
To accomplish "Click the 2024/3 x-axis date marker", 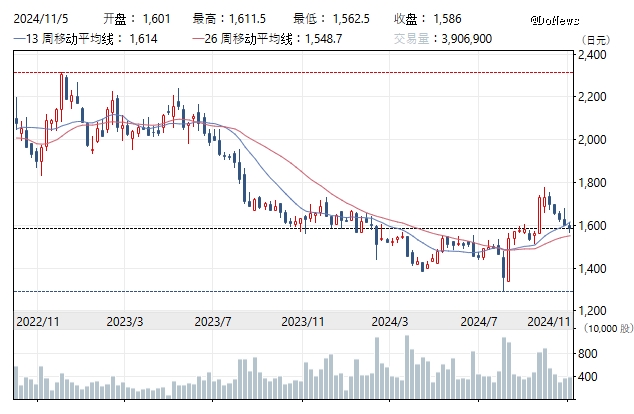I will tap(391, 321).
